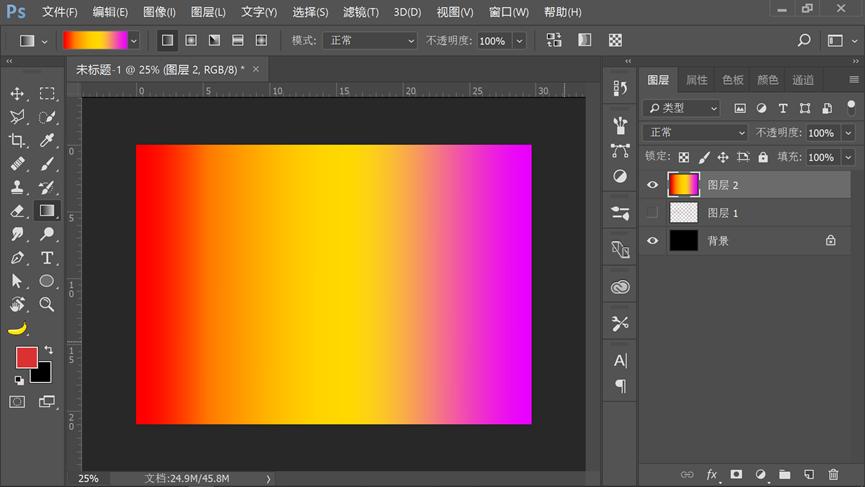
Task: Switch to the 色板 tab
Action: click(x=732, y=80)
